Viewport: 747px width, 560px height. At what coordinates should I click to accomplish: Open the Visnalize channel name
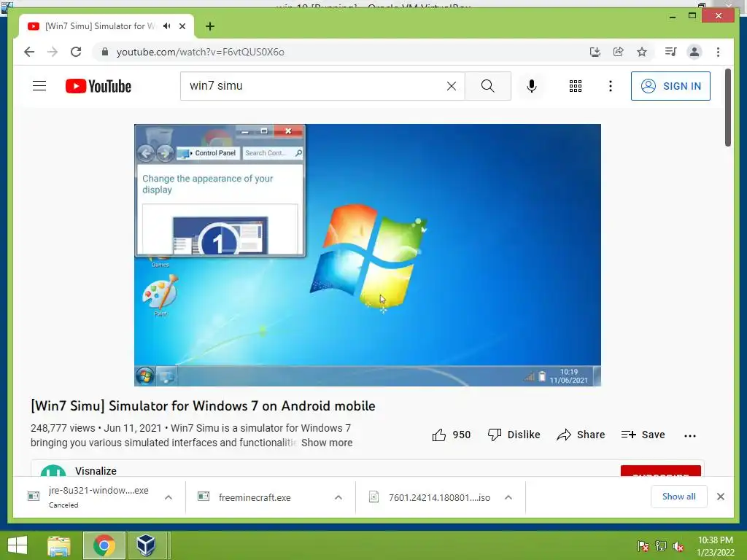coord(96,470)
